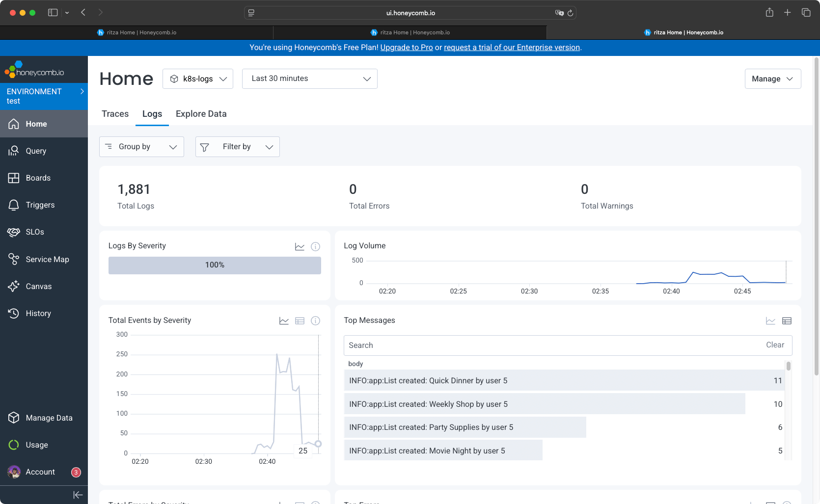Click the Canvas sparkle icon
The image size is (820, 504).
14,286
